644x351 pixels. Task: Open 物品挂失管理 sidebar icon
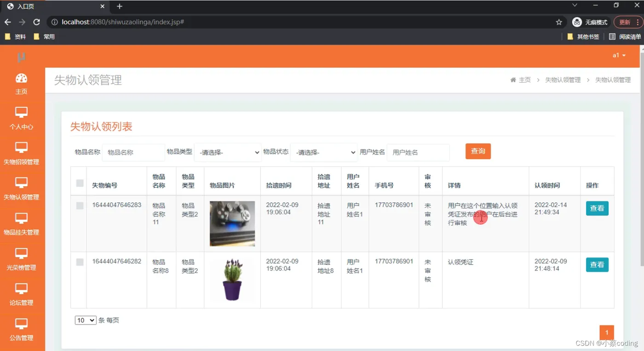(x=22, y=218)
